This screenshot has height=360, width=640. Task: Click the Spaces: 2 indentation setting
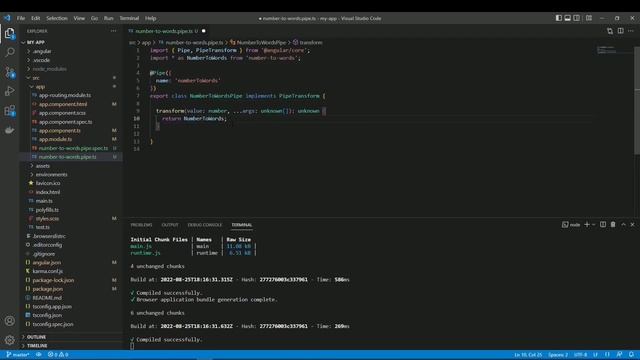558,355
